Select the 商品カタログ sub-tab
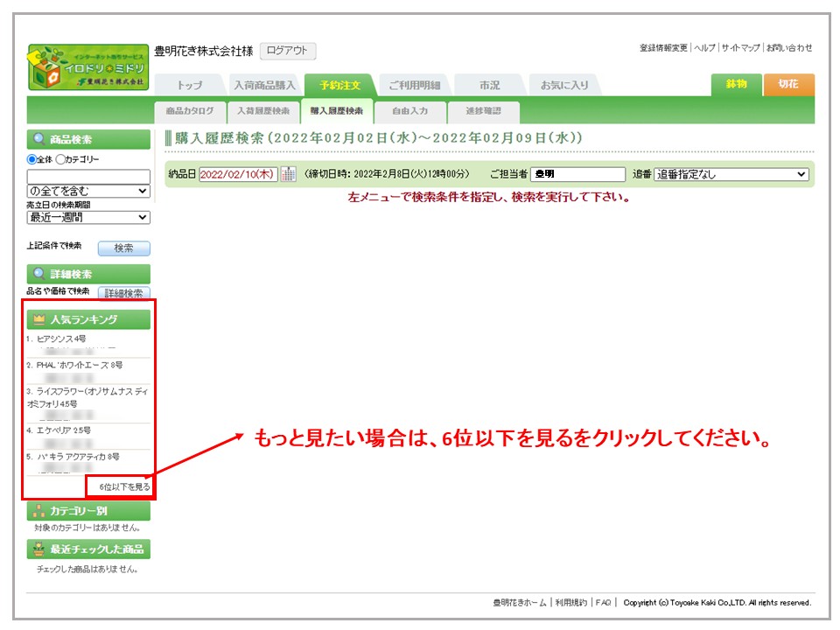This screenshot has width=840, height=630. coord(189,111)
